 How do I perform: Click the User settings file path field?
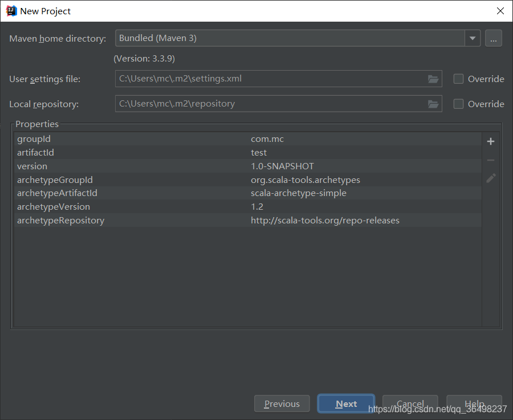coord(278,79)
